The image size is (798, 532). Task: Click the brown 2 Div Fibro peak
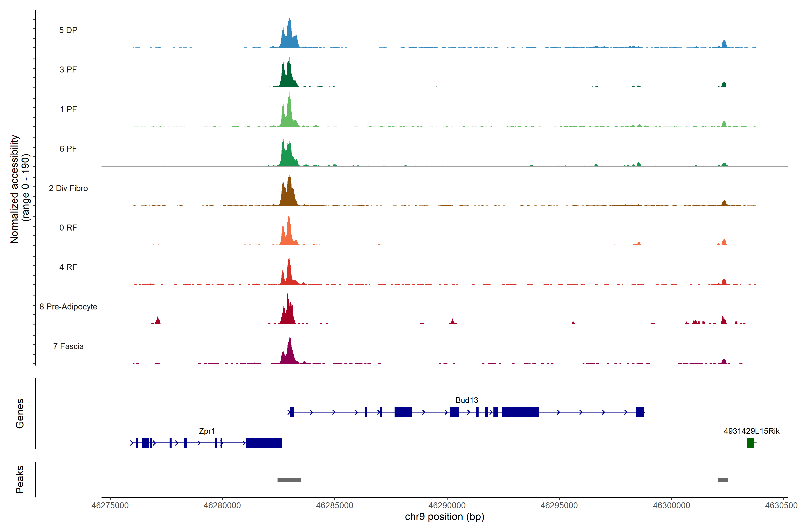pyautogui.click(x=289, y=195)
